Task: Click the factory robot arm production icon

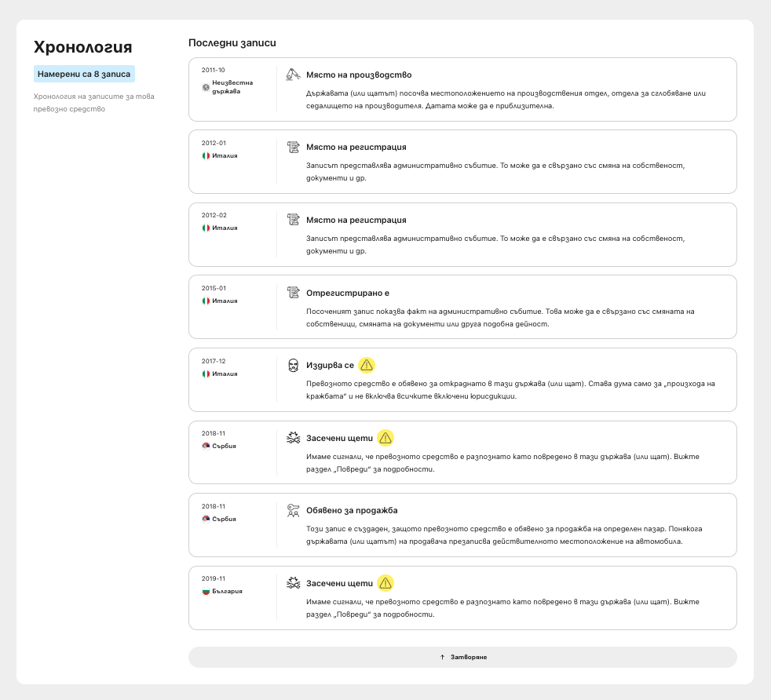Action: point(293,75)
